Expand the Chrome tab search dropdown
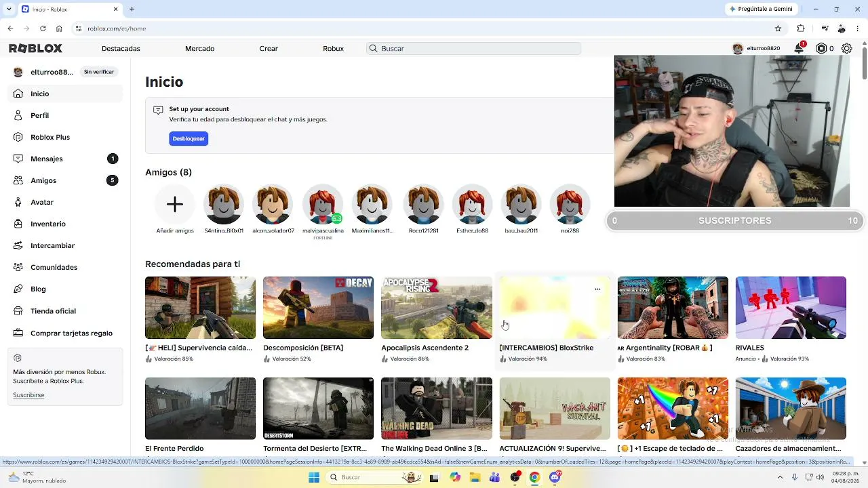Viewport: 868px width, 488px height. (9, 9)
